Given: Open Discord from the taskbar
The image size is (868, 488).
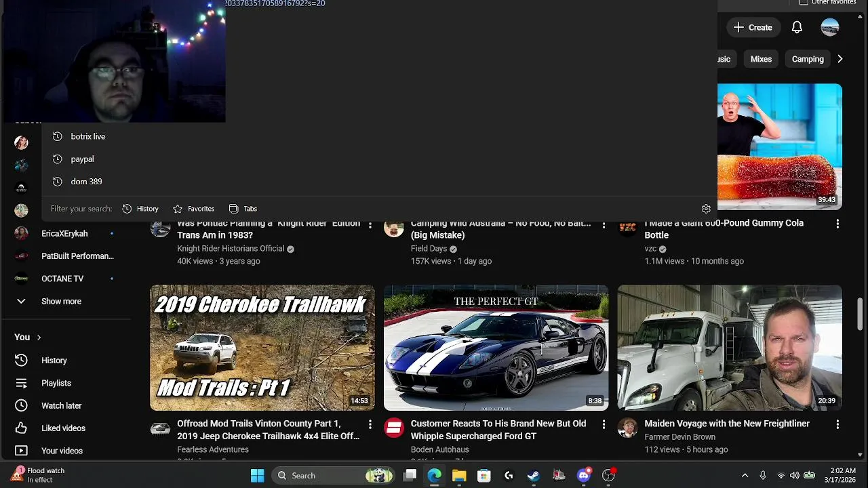Looking at the screenshot, I should [x=584, y=476].
